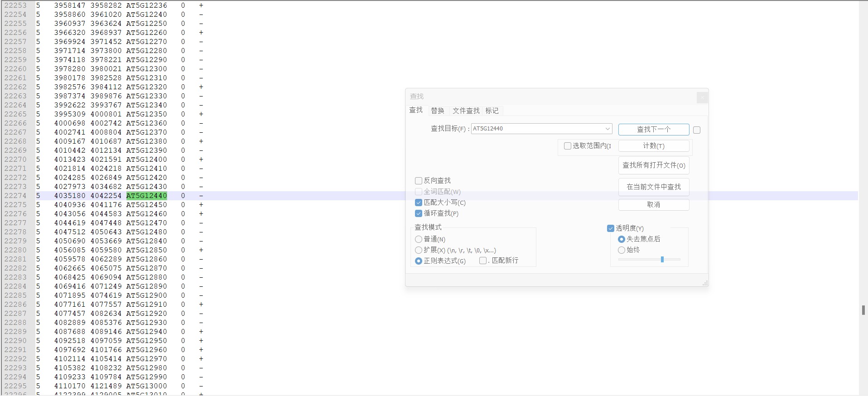Click gene ID AT5G12910
The height and width of the screenshot is (396, 868).
click(146, 304)
